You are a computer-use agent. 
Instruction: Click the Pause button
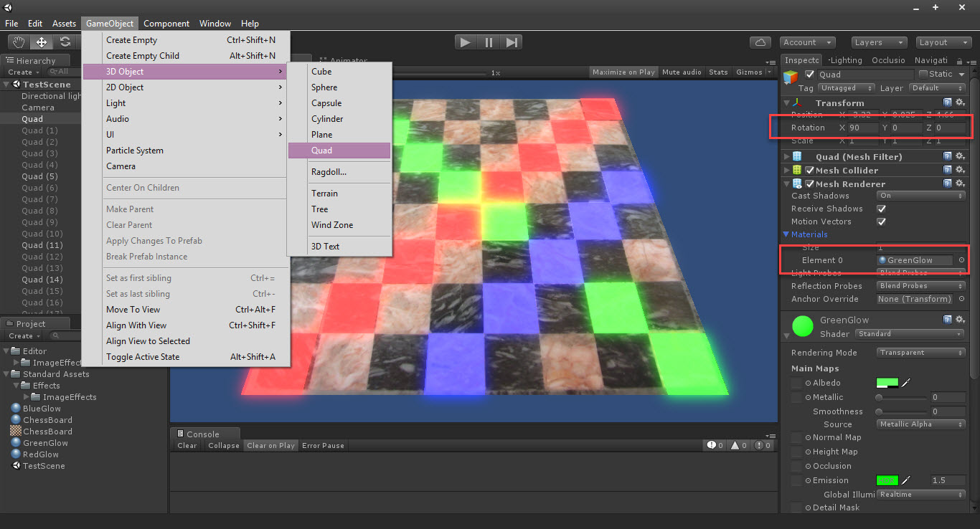click(x=489, y=42)
